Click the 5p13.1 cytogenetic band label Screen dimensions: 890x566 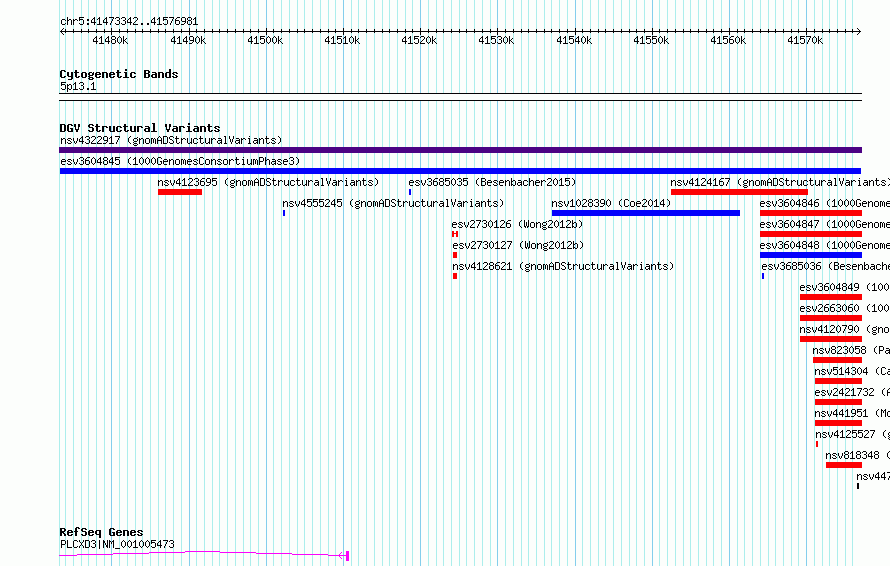pos(78,87)
